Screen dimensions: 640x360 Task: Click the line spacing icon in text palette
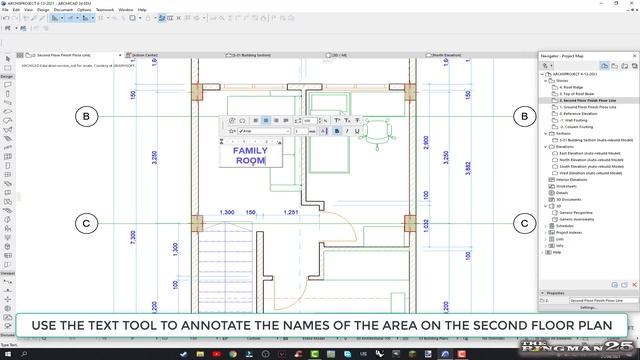point(298,120)
